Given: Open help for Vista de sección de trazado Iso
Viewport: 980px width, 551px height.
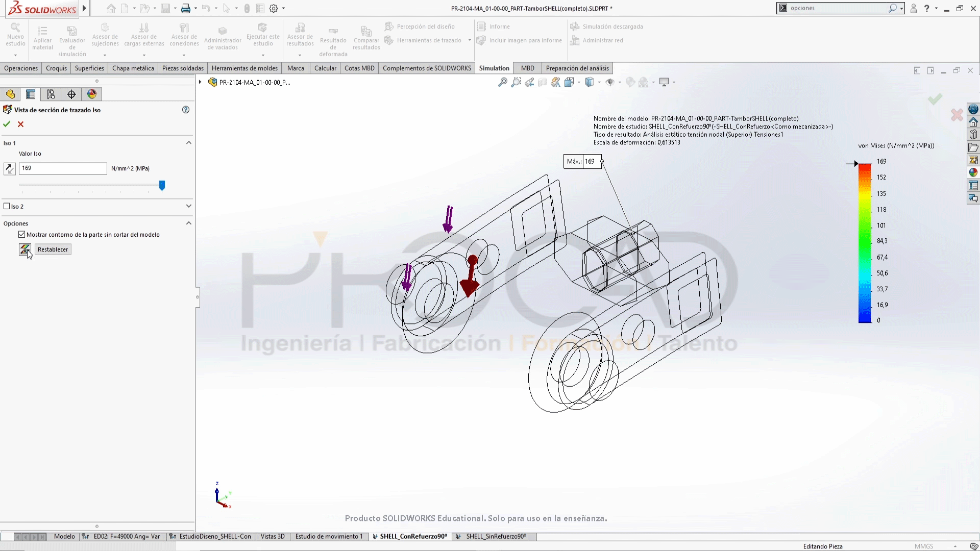Looking at the screenshot, I should (x=186, y=110).
